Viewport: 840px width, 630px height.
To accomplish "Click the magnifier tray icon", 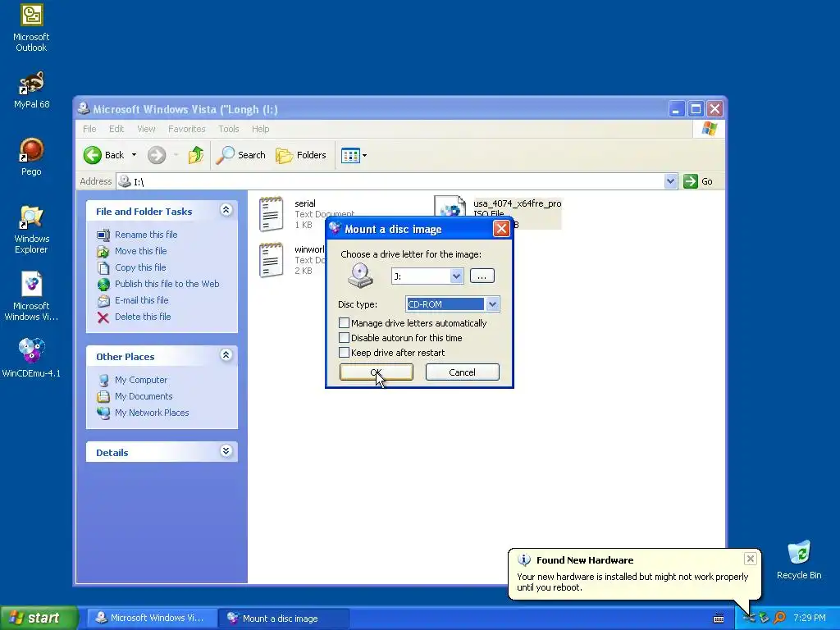I will tap(779, 619).
